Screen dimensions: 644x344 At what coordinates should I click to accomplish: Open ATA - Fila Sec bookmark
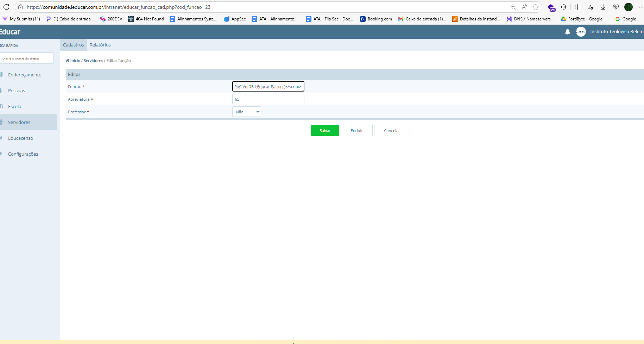[329, 19]
